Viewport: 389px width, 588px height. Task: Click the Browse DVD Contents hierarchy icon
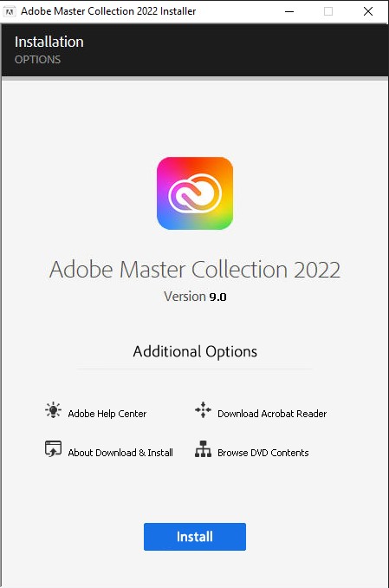coord(203,449)
